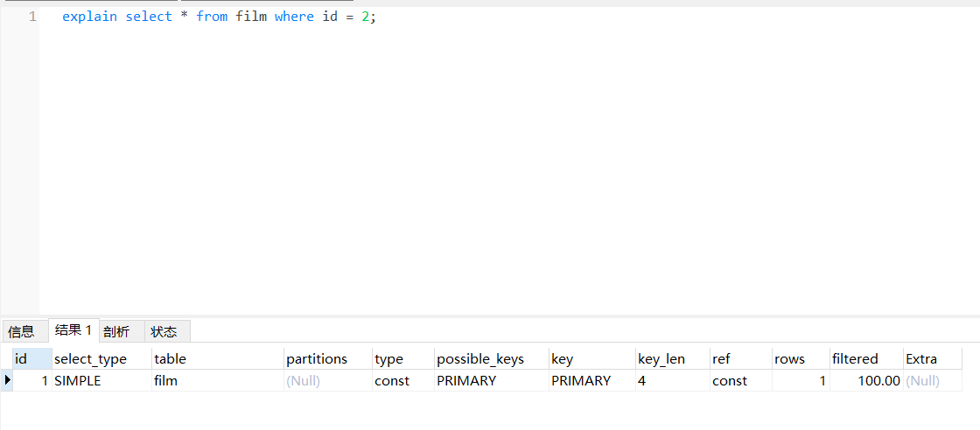This screenshot has width=980, height=430.
Task: Click the id column header
Action: [31, 359]
